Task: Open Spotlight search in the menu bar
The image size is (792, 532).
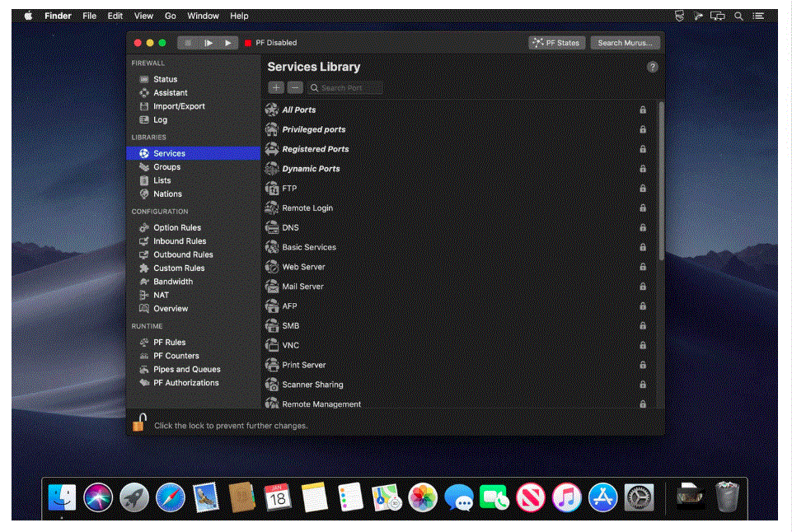Action: (x=738, y=16)
